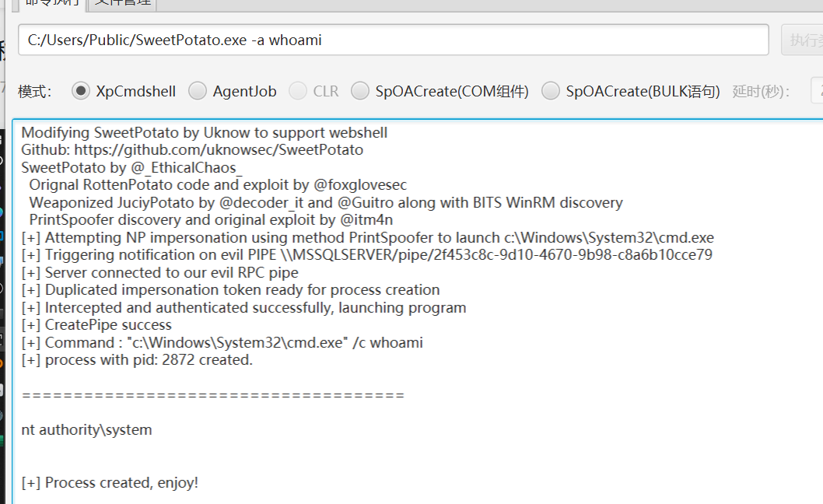The image size is (823, 504).
Task: Switch to the 文件管理 tab
Action: click(x=124, y=4)
